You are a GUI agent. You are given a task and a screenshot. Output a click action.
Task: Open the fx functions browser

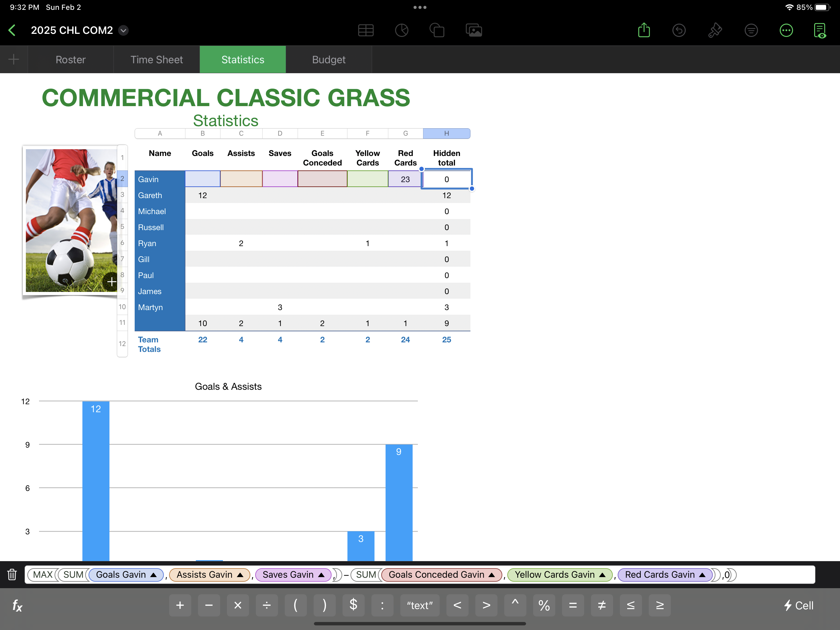click(x=18, y=605)
